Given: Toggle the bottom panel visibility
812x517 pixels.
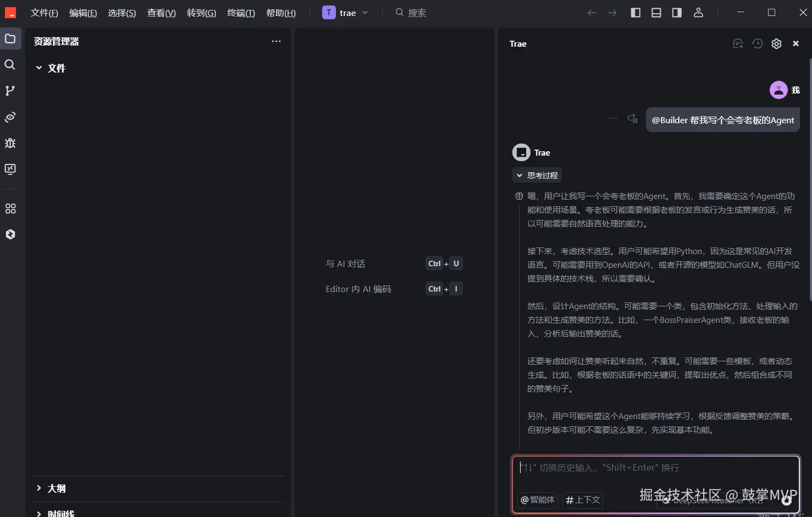Looking at the screenshot, I should 656,12.
